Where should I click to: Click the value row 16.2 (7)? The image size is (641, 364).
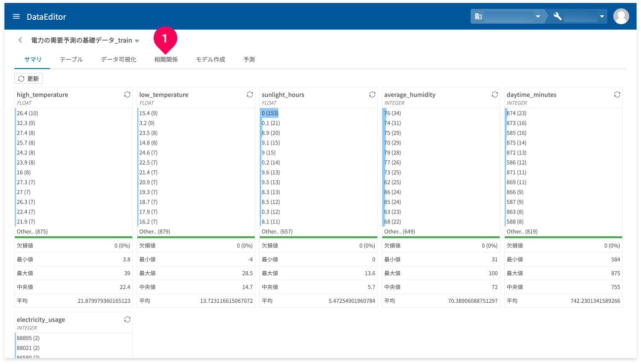point(196,221)
